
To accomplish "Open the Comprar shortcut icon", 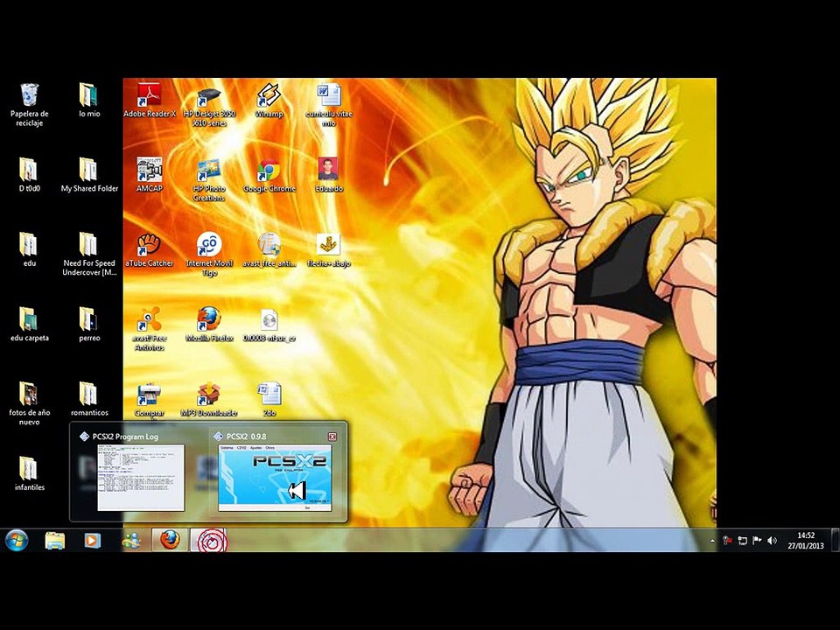I will (x=150, y=395).
